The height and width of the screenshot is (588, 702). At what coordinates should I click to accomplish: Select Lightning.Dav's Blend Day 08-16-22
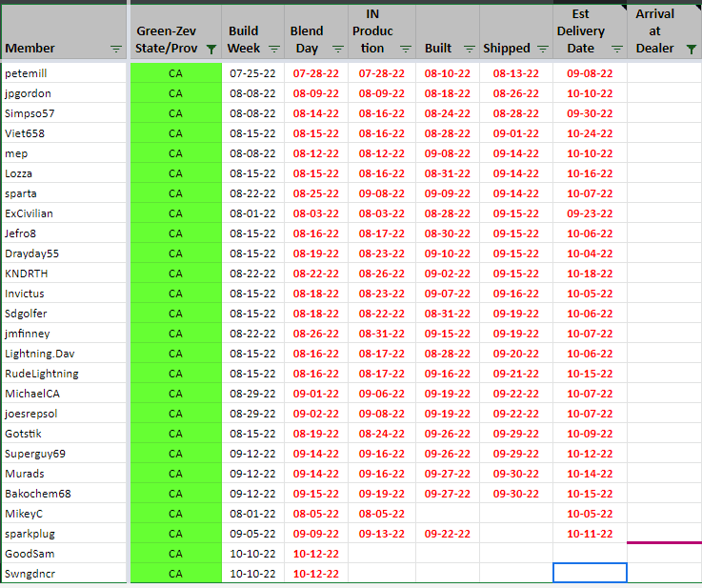[x=315, y=354]
